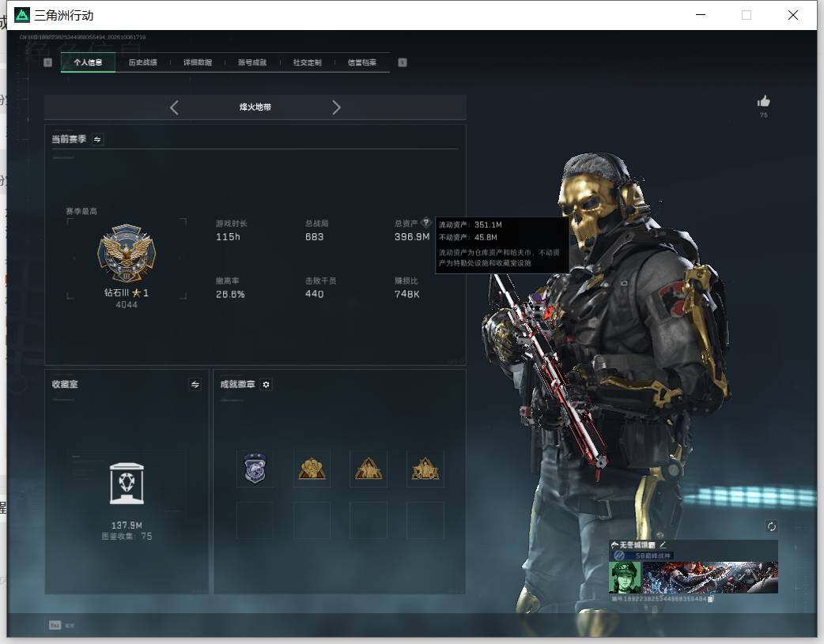Click the next game mode arrow beside 烽火地带
The height and width of the screenshot is (644, 824).
pyautogui.click(x=336, y=107)
